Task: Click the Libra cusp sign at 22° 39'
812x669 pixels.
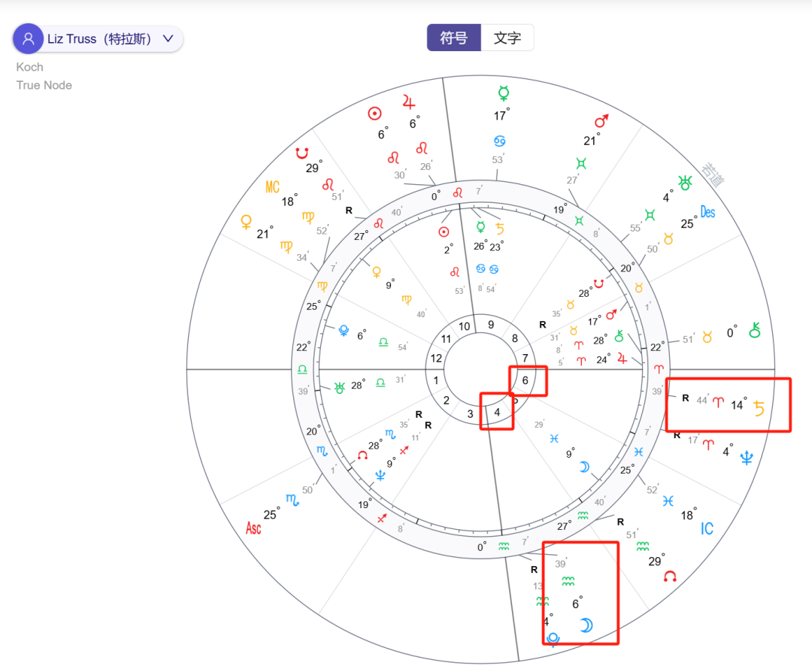Action: (x=302, y=369)
